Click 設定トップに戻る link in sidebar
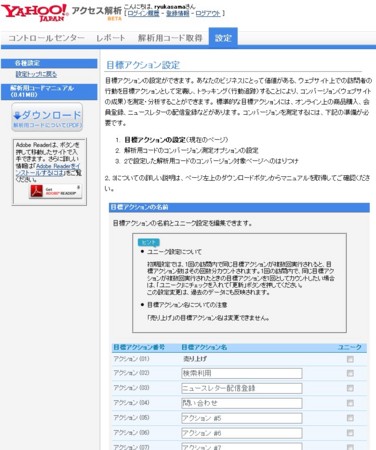Image resolution: width=376 pixels, height=450 pixels. click(36, 74)
